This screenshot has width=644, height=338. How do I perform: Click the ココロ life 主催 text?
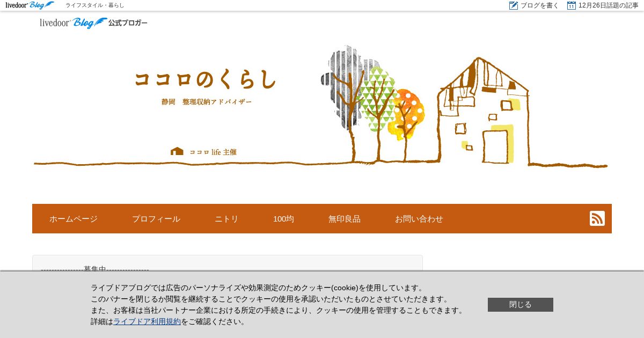coord(213,152)
